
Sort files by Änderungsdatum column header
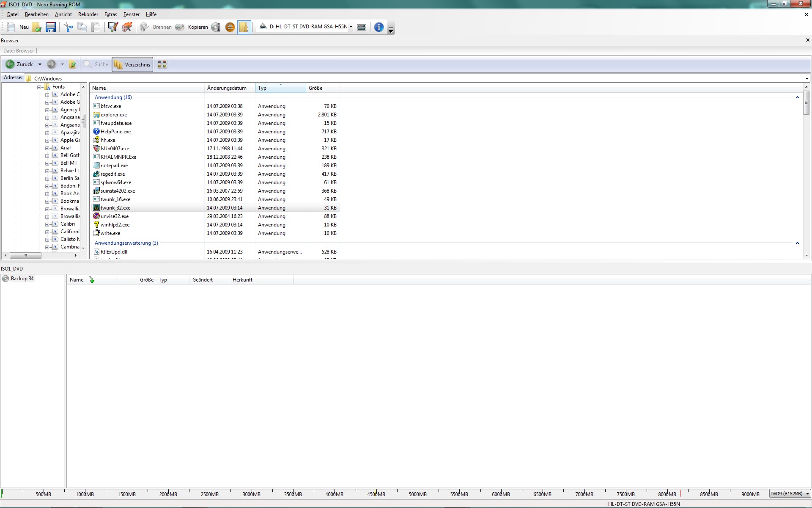(x=230, y=88)
